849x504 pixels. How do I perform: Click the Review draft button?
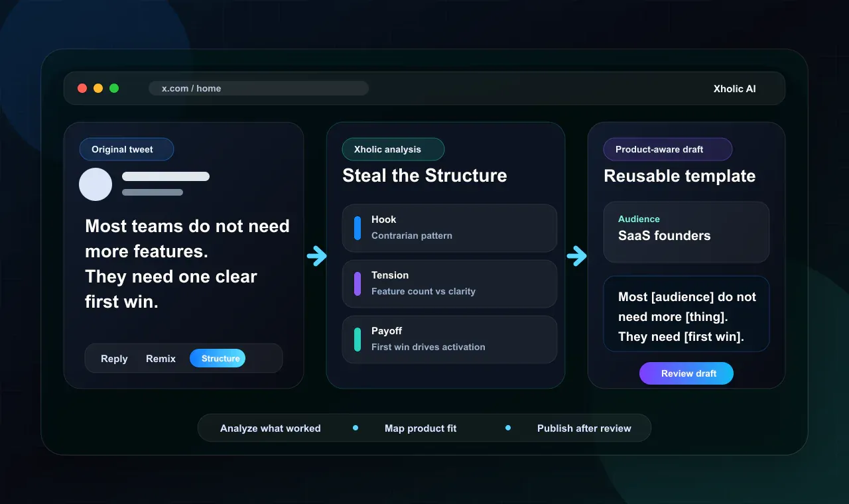(x=686, y=373)
